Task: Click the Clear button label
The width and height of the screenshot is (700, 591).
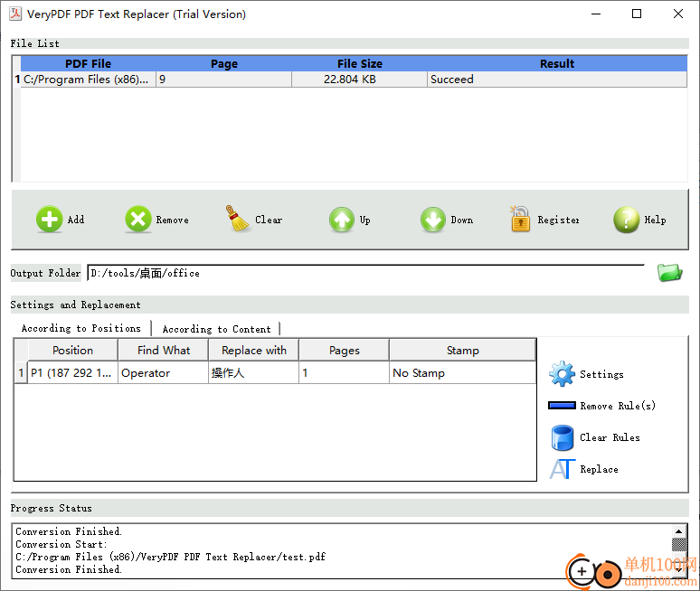Action: [269, 220]
